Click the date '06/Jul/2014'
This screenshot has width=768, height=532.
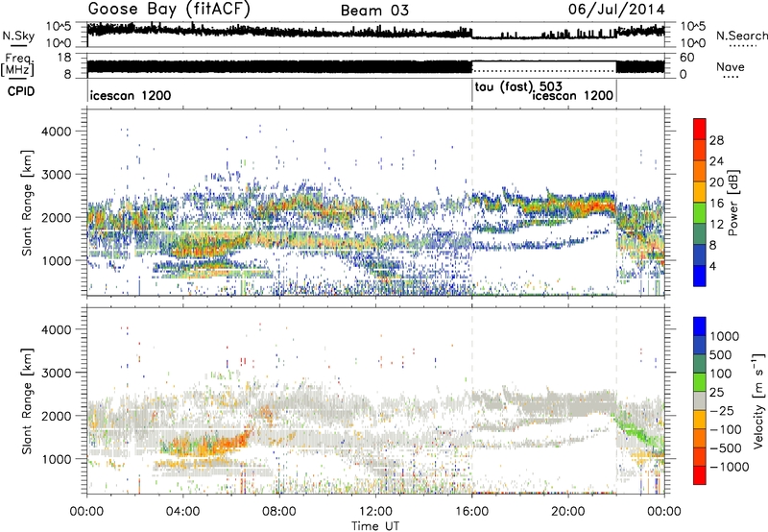point(616,10)
